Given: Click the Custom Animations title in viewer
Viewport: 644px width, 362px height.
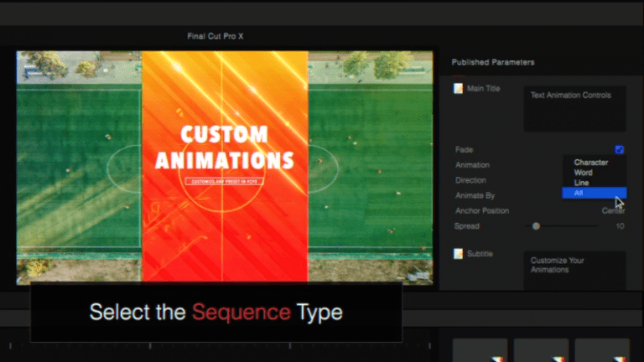Looking at the screenshot, I should point(224,147).
